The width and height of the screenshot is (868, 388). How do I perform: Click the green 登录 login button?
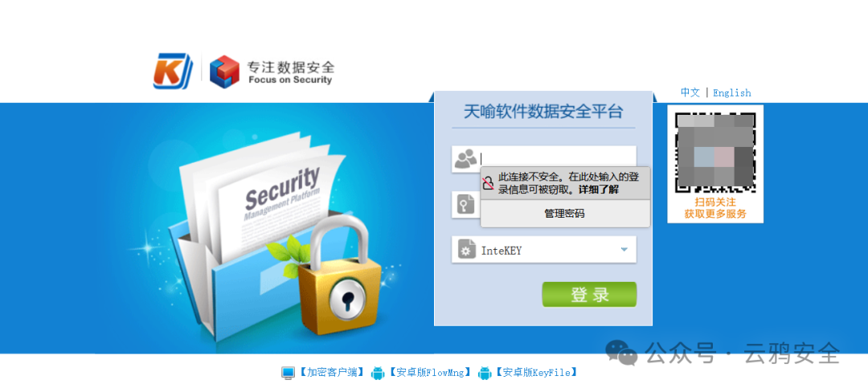(x=589, y=295)
